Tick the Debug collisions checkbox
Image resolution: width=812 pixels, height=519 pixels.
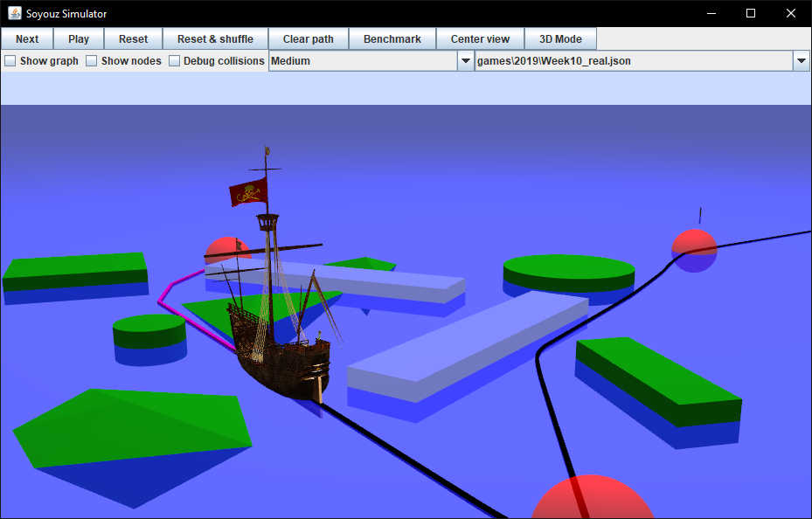pyautogui.click(x=175, y=61)
